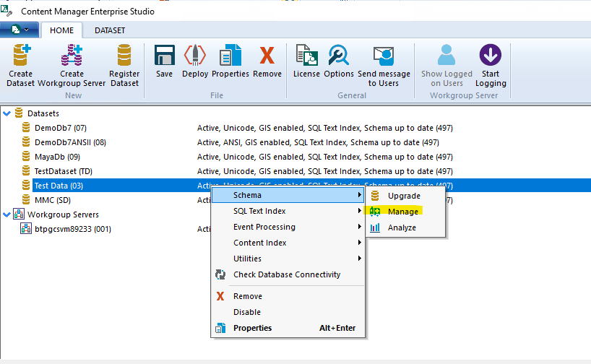Click the Datasets root label
The image size is (591, 364).
click(x=43, y=113)
